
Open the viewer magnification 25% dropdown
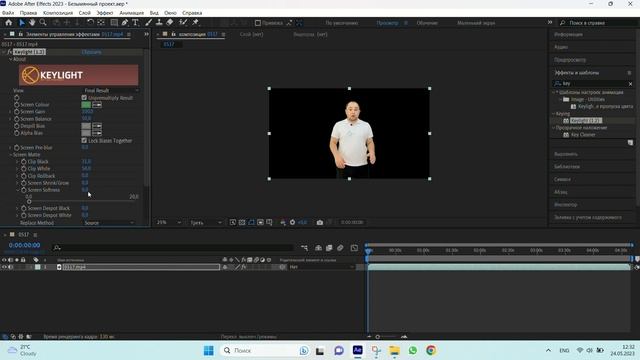pyautogui.click(x=169, y=222)
